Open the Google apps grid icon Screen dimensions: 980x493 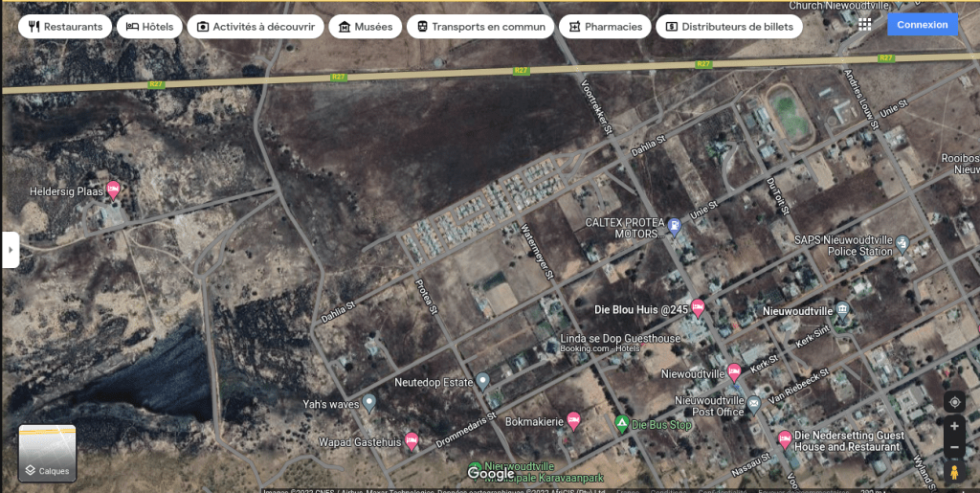click(x=865, y=25)
